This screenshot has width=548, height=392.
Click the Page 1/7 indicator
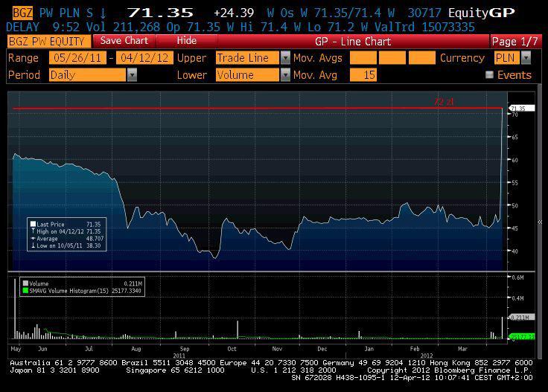click(514, 41)
